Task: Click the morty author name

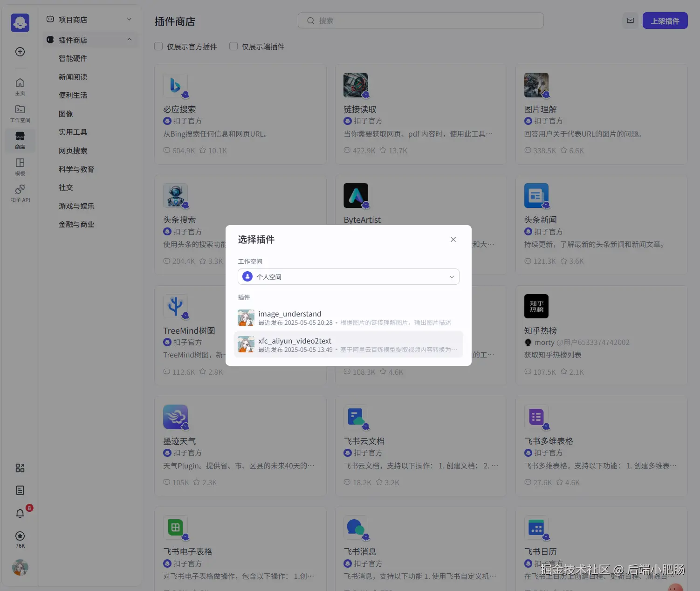Action: pos(544,342)
